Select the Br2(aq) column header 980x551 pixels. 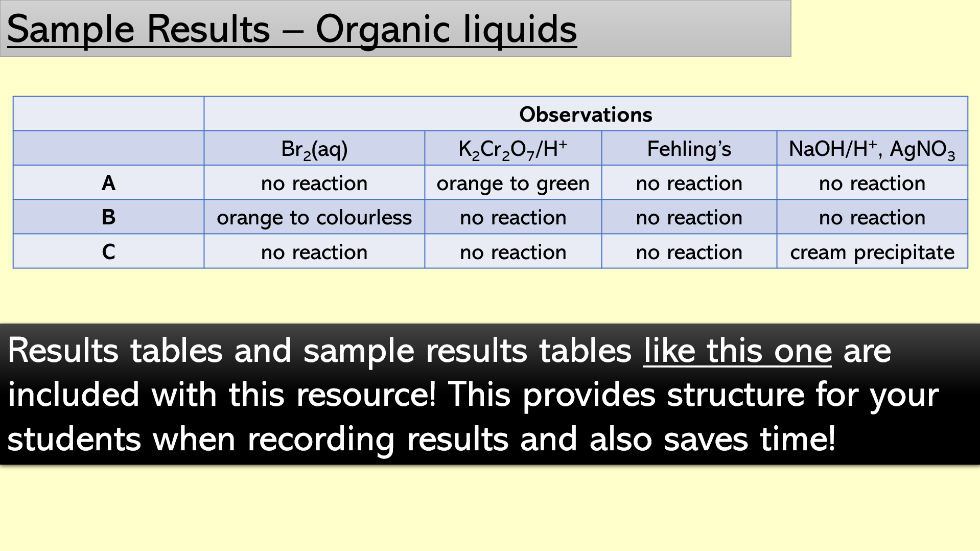click(314, 148)
